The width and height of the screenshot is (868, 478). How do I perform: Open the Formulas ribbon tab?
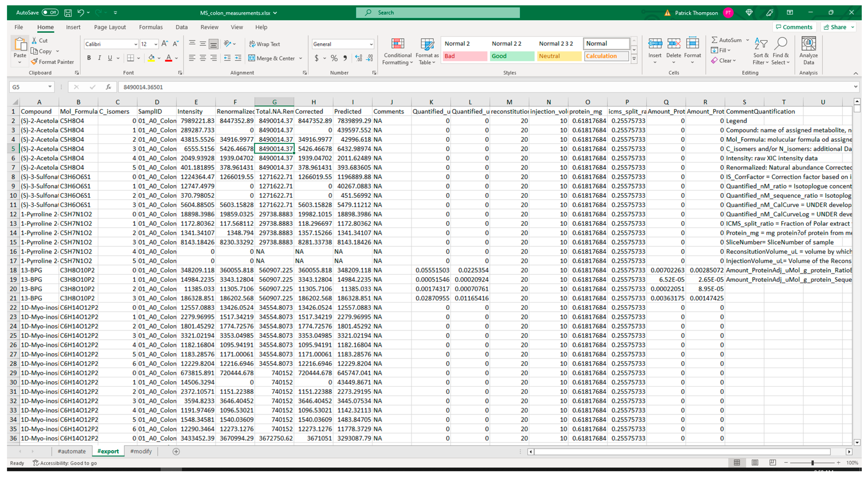(x=151, y=27)
